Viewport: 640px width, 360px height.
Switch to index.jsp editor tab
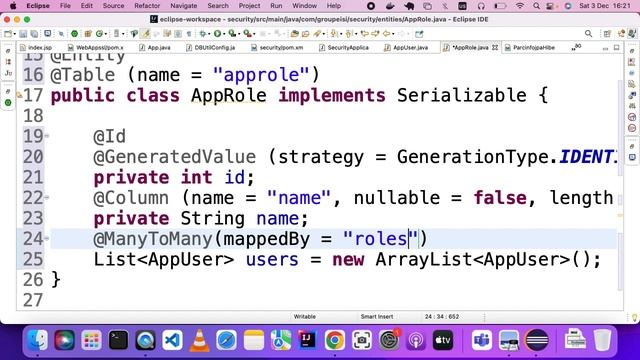pos(36,48)
